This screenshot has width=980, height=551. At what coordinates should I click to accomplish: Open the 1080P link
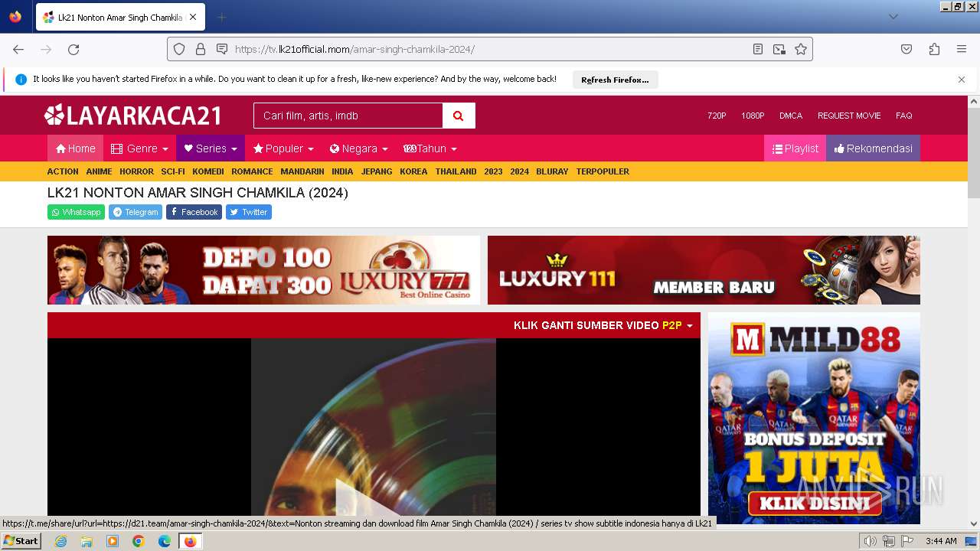click(x=753, y=116)
